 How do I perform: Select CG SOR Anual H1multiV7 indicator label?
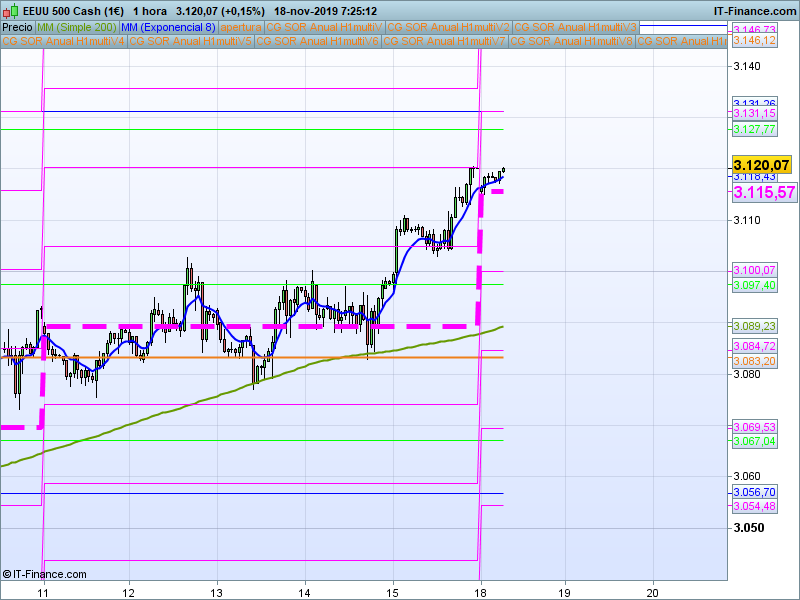(x=445, y=41)
